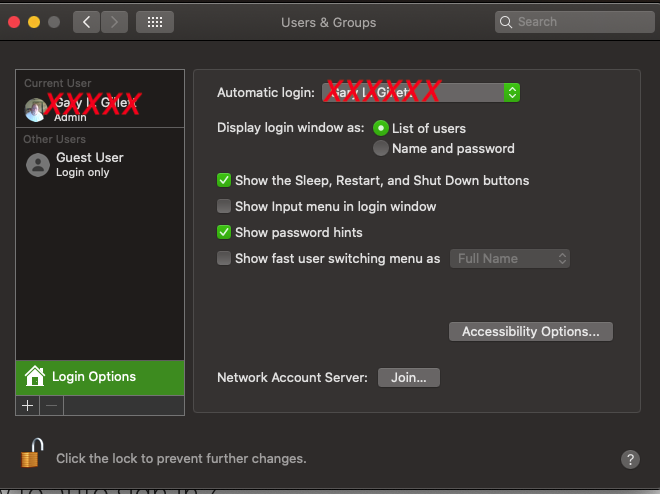This screenshot has height=494, width=660.
Task: Uncheck Show the Sleep, Restart, Shut Down buttons
Action: pos(225,181)
